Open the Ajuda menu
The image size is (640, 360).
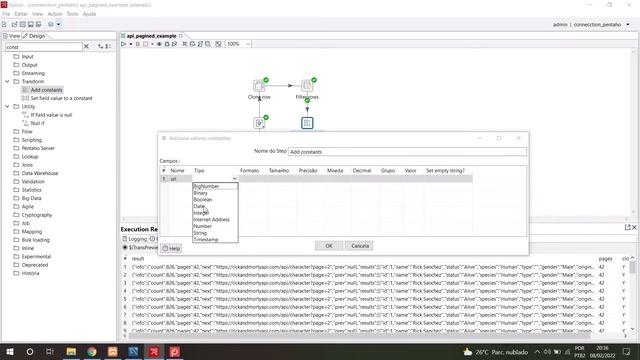[x=89, y=14]
